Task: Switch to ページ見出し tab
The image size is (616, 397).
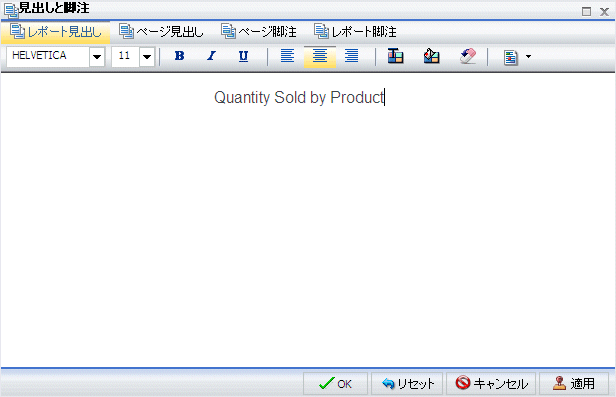Action: (161, 32)
